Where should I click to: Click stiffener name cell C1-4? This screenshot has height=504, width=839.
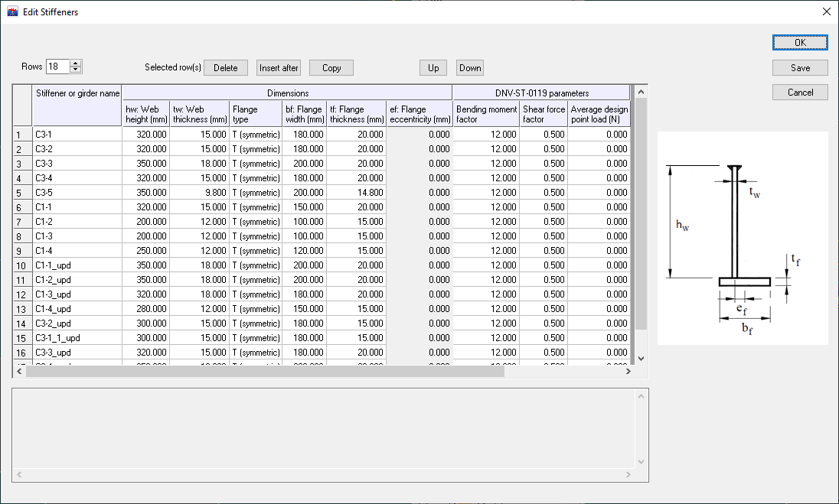pos(77,251)
